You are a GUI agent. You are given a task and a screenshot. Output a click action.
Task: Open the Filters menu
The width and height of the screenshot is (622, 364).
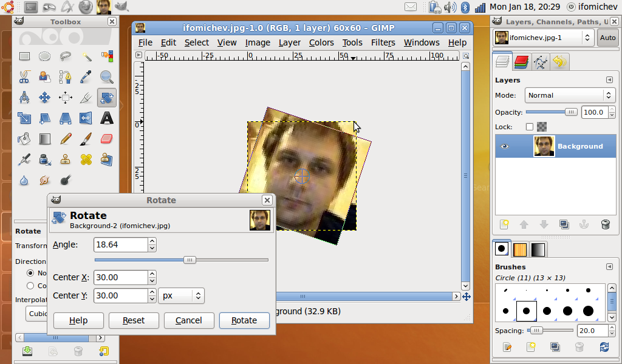tap(383, 42)
